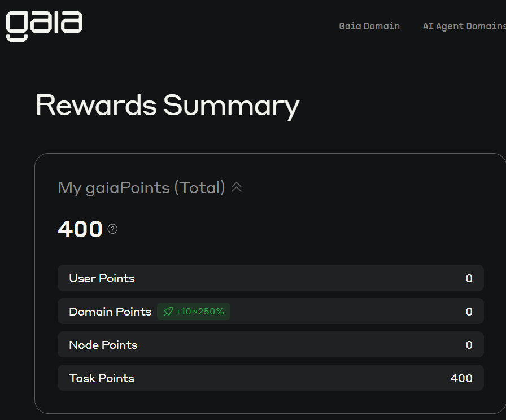This screenshot has height=420, width=506.
Task: Click the gaia logo
Action: pyautogui.click(x=44, y=26)
